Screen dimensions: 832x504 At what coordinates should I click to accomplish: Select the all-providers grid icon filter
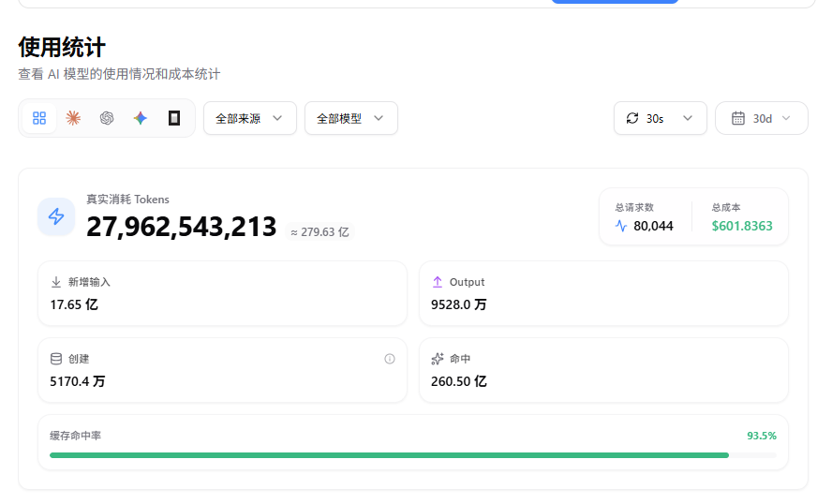pos(39,118)
